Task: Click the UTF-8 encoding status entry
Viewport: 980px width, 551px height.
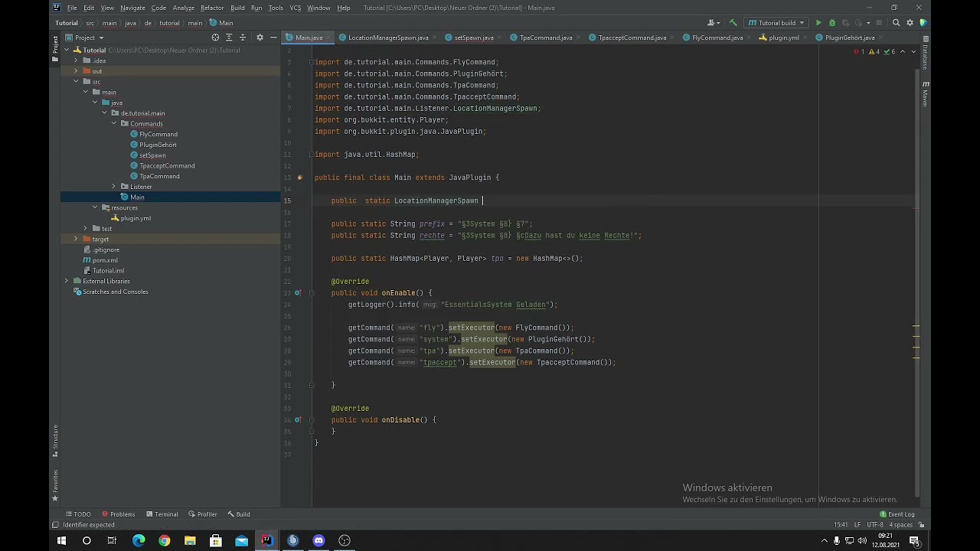Action: (874, 525)
